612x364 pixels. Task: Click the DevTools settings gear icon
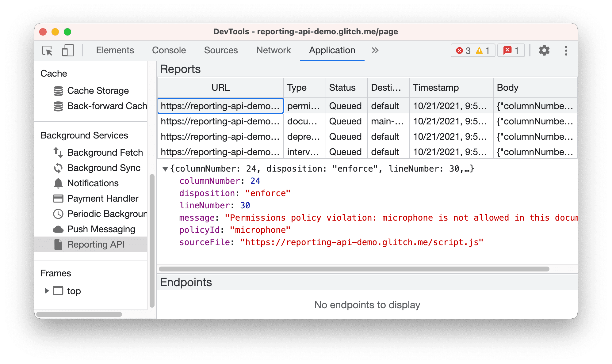(544, 50)
